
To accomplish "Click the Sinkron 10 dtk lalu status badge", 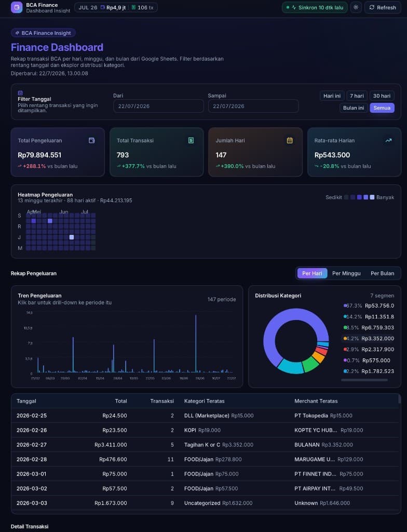I will [315, 7].
